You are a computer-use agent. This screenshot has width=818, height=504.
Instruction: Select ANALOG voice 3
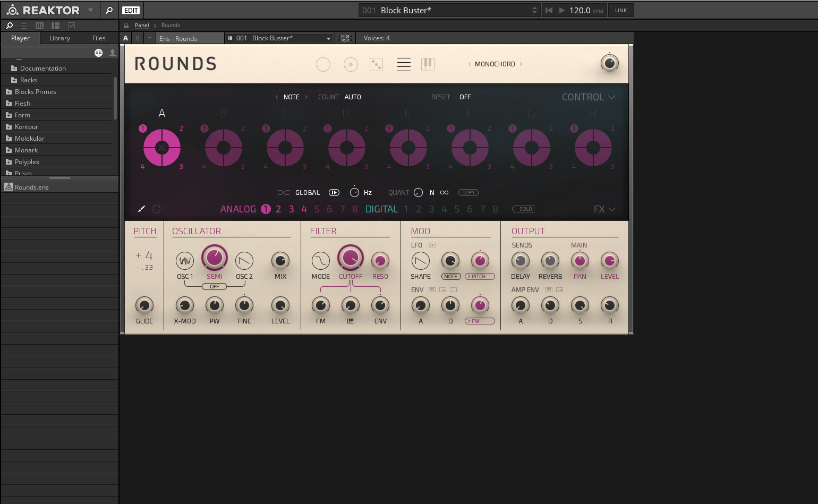click(291, 209)
